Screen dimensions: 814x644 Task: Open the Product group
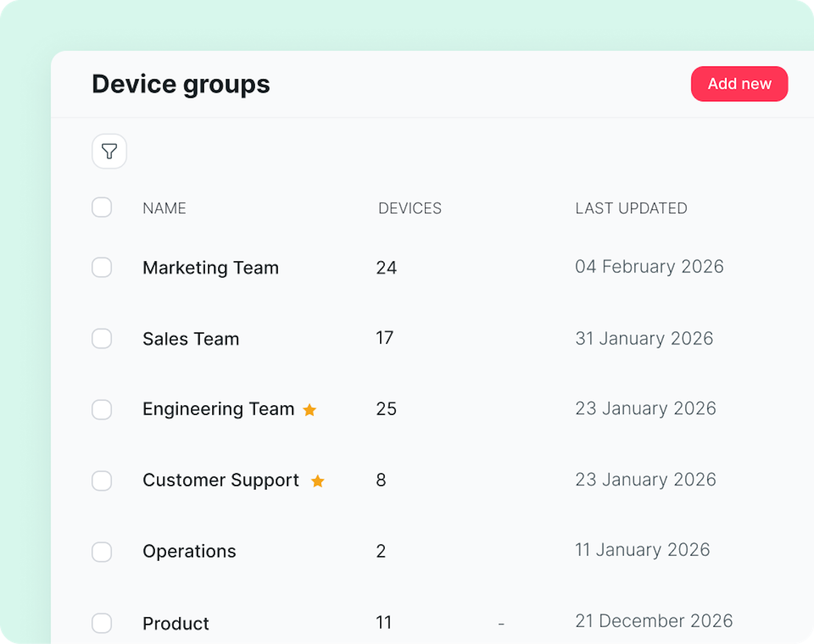pos(176,623)
